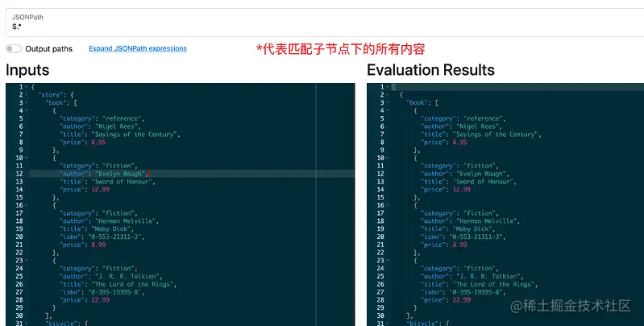
Task: Fold the object starting at Results line 16
Action: [x=388, y=205]
